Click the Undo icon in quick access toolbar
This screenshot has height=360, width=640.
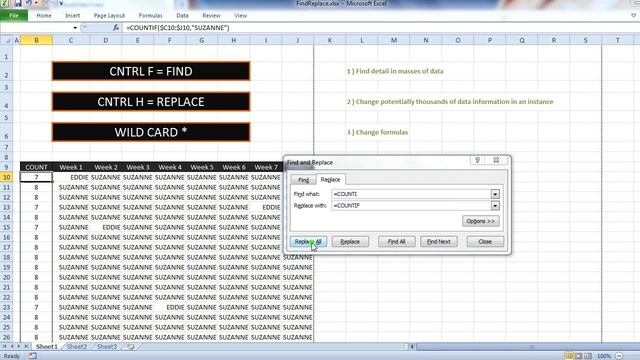29,3
